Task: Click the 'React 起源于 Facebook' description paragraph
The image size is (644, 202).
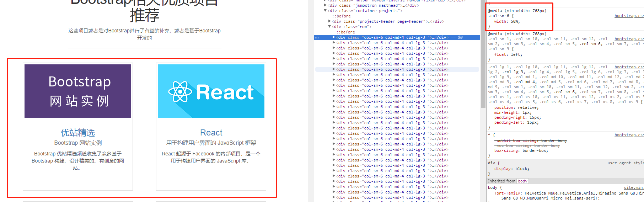Action: click(211, 157)
